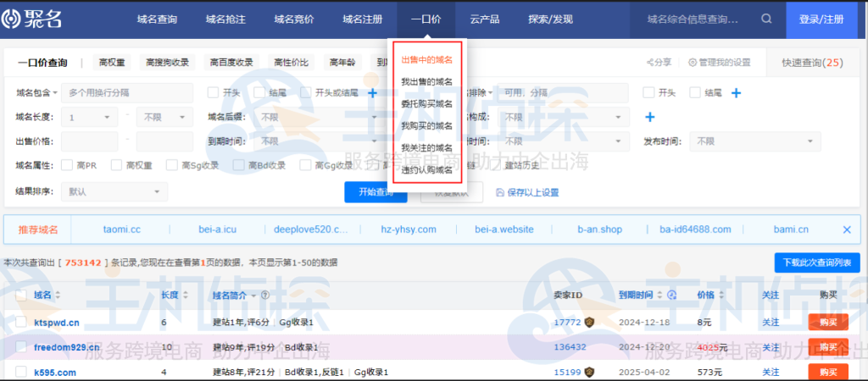Screen dimensions: 868x381
Task: Check the first 开头 checkbox after 域名包含
Action: pos(213,93)
